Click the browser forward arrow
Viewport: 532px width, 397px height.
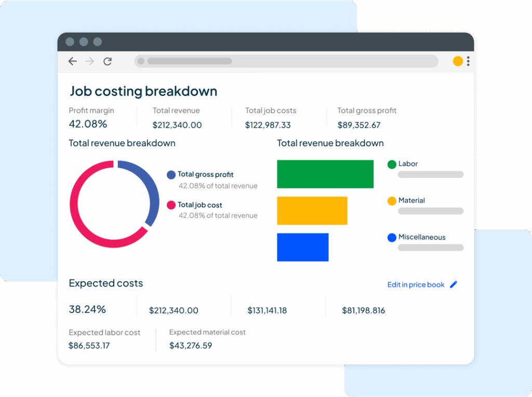[89, 61]
